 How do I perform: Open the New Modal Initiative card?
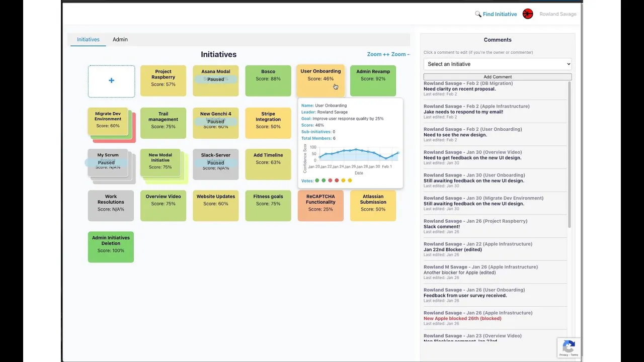[x=160, y=163]
